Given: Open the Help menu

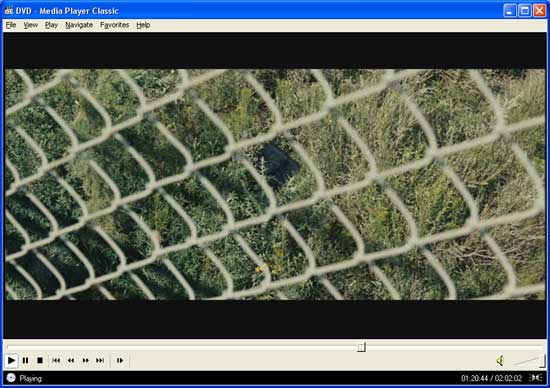Looking at the screenshot, I should point(143,25).
